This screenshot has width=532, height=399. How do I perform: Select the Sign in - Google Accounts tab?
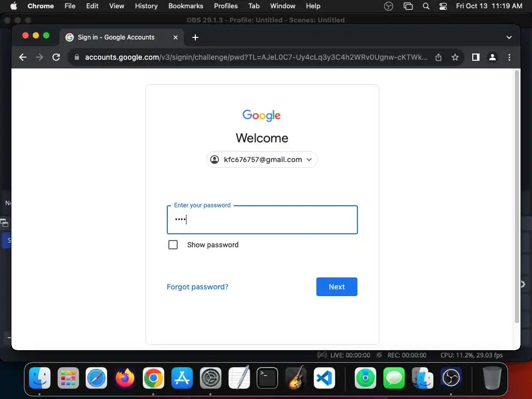(x=122, y=37)
